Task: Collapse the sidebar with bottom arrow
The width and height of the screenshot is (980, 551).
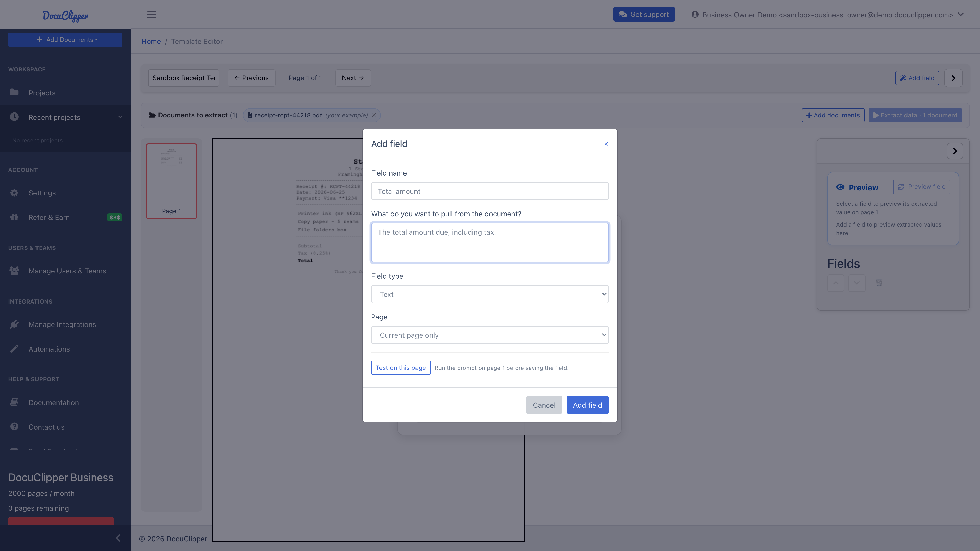Action: pyautogui.click(x=118, y=538)
